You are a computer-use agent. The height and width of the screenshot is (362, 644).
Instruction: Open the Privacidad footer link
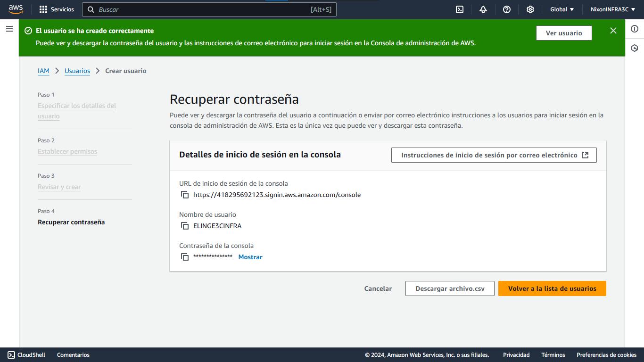coord(516,355)
